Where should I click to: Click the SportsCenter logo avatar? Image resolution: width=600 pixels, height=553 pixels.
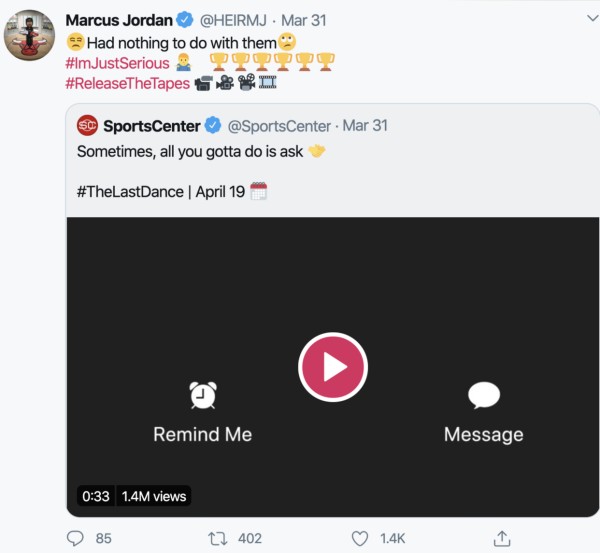(87, 126)
